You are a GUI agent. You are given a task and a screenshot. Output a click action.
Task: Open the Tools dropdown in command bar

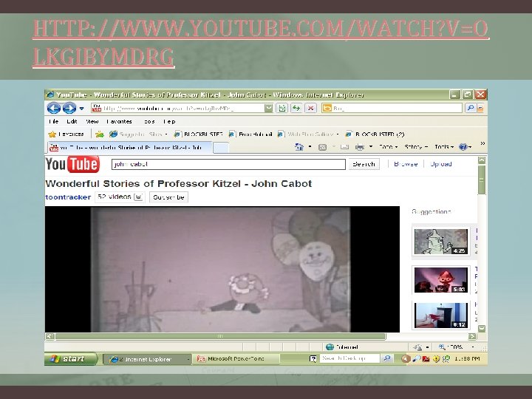444,147
